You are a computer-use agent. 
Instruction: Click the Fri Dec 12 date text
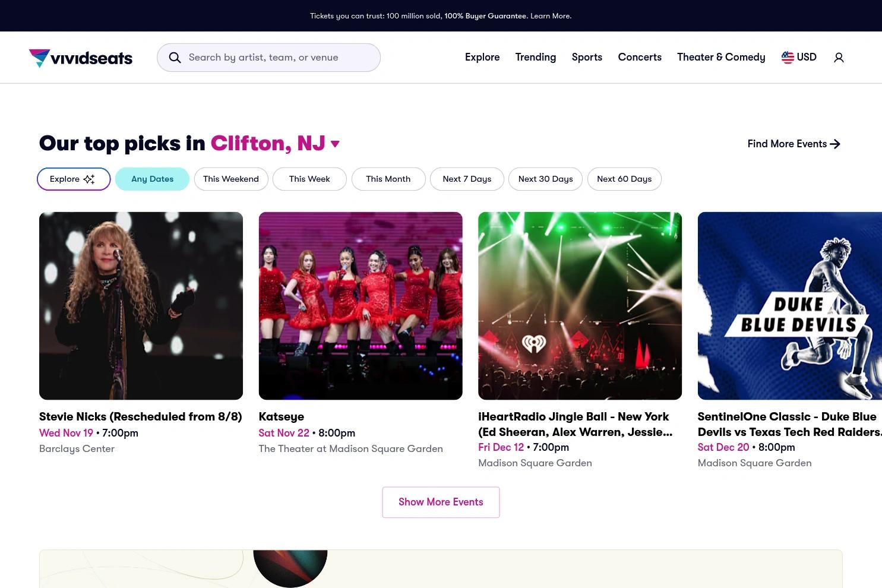[501, 447]
